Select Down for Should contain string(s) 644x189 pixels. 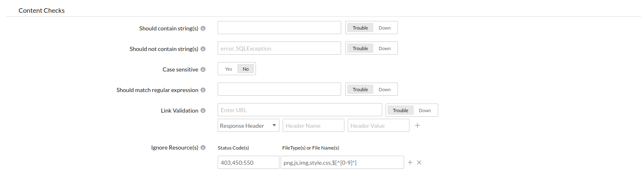click(x=385, y=28)
